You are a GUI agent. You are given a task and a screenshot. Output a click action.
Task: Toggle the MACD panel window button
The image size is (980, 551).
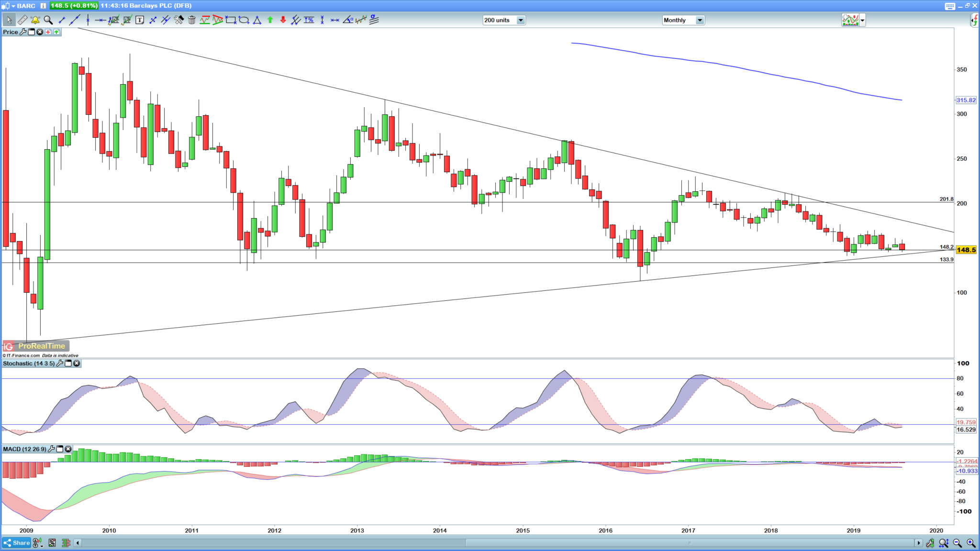click(x=60, y=449)
